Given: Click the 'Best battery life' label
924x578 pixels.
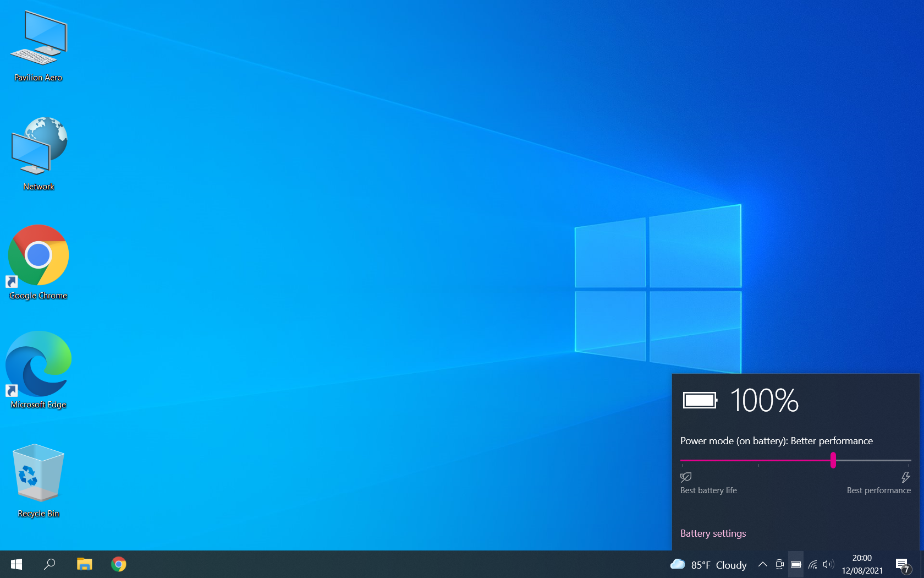Looking at the screenshot, I should point(708,490).
